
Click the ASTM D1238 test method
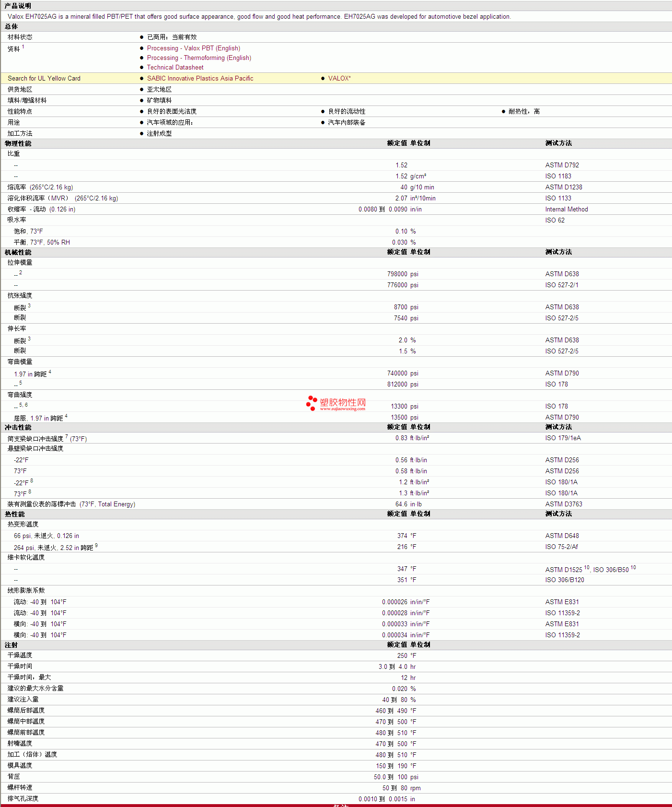[564, 187]
